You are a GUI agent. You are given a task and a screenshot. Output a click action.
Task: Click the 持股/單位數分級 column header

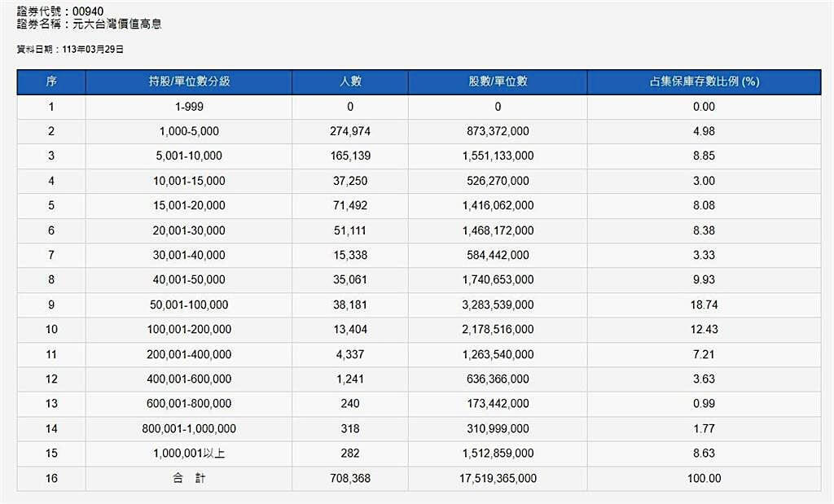point(189,82)
